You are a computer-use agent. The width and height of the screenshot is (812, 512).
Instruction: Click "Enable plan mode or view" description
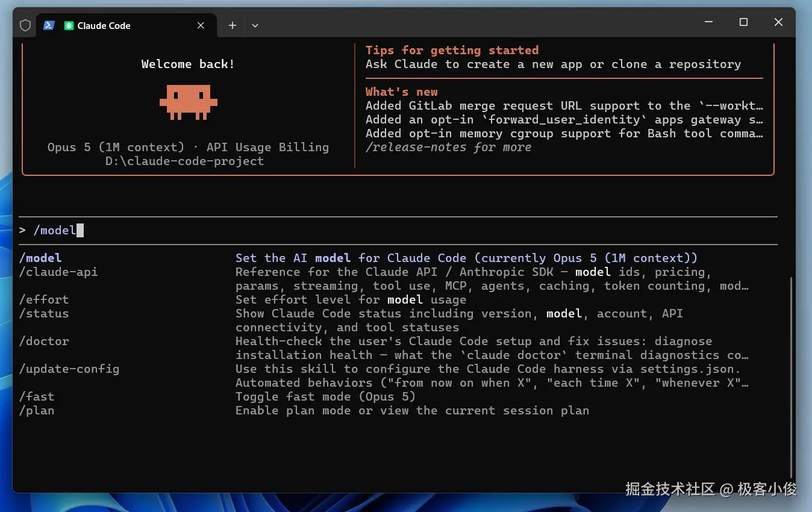413,410
